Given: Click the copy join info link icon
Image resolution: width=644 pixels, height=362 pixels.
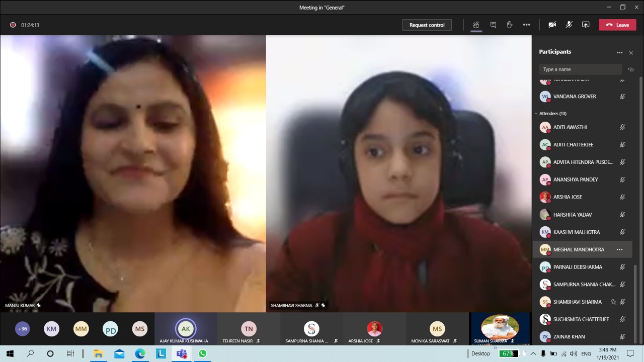Looking at the screenshot, I should click(631, 69).
